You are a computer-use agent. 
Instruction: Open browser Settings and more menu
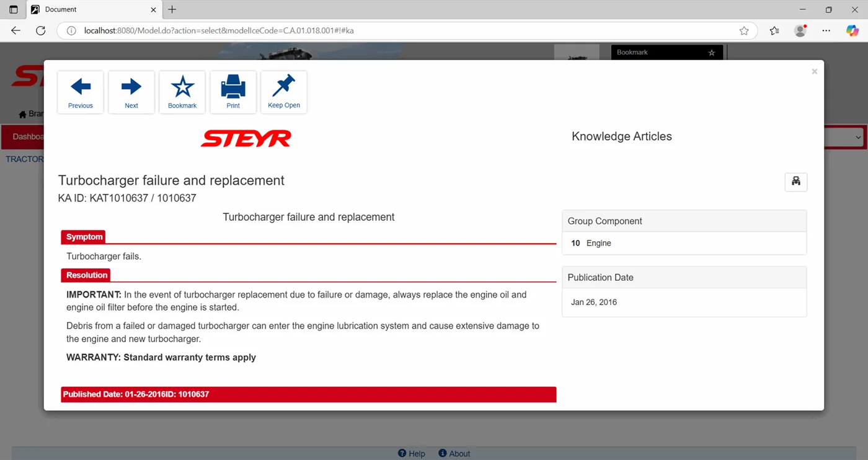click(826, 30)
